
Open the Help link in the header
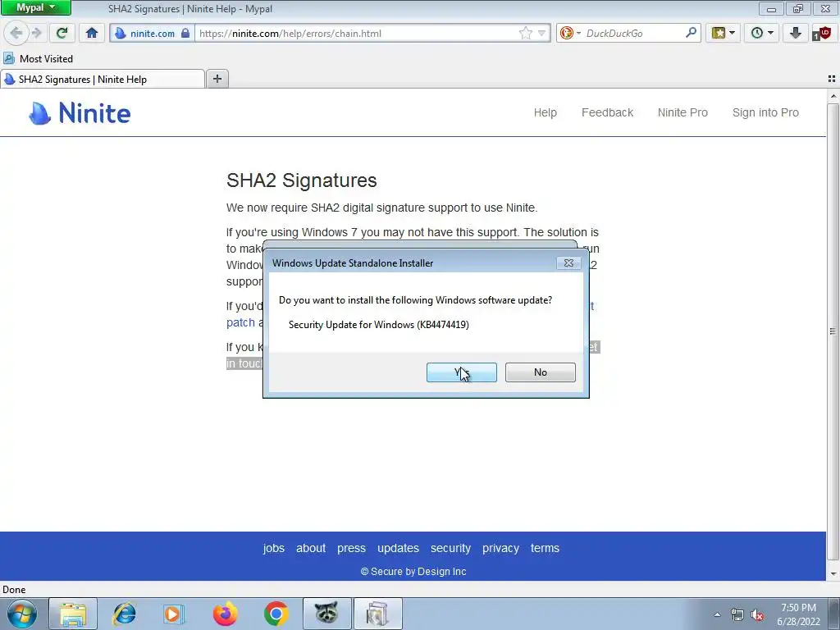click(545, 112)
